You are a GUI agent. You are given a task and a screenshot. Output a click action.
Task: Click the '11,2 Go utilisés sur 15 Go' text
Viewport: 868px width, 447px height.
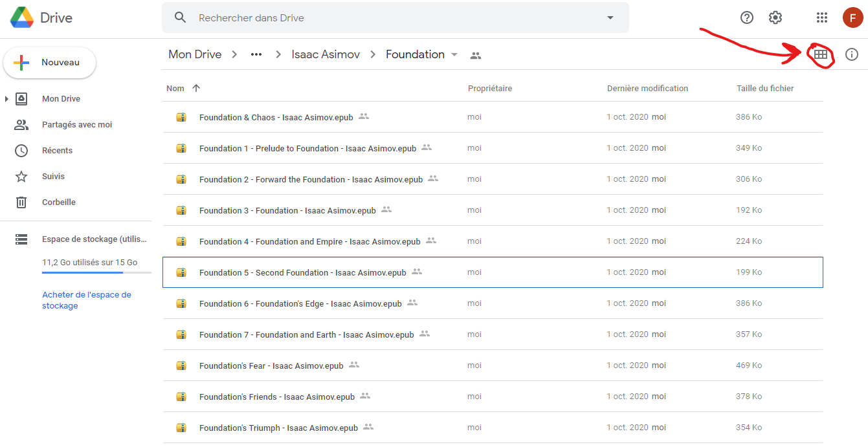point(90,263)
